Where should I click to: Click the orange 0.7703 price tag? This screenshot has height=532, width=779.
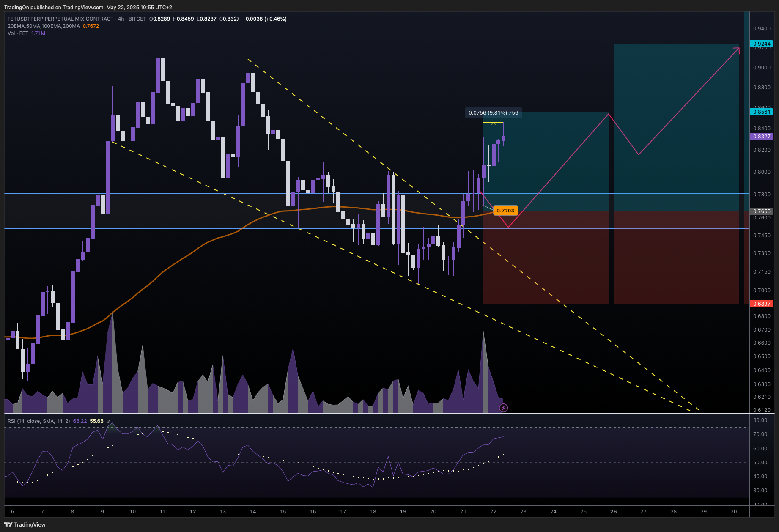coord(505,211)
